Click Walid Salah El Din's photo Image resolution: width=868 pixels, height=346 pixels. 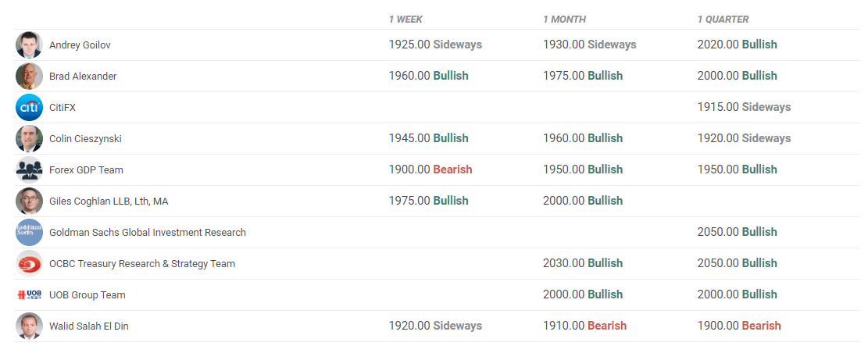tap(29, 326)
